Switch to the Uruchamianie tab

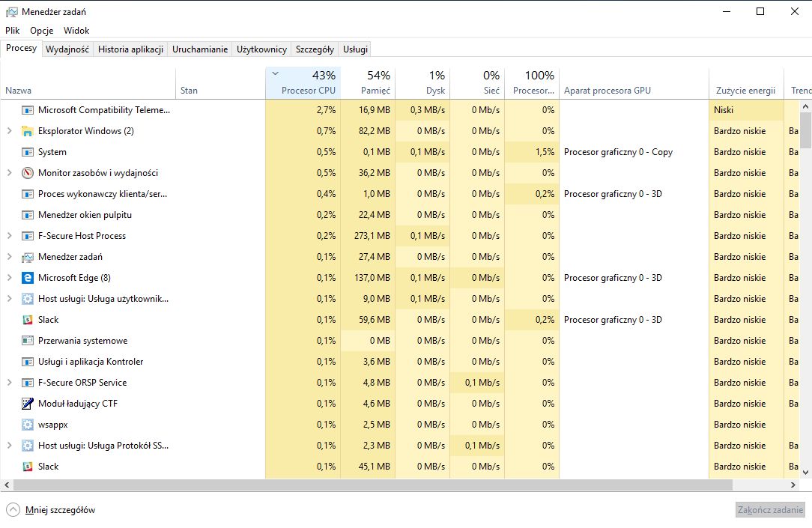tap(200, 49)
